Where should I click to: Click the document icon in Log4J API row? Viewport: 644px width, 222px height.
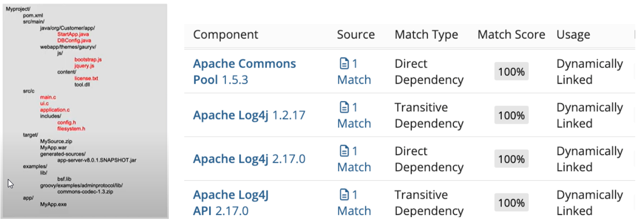344,195
